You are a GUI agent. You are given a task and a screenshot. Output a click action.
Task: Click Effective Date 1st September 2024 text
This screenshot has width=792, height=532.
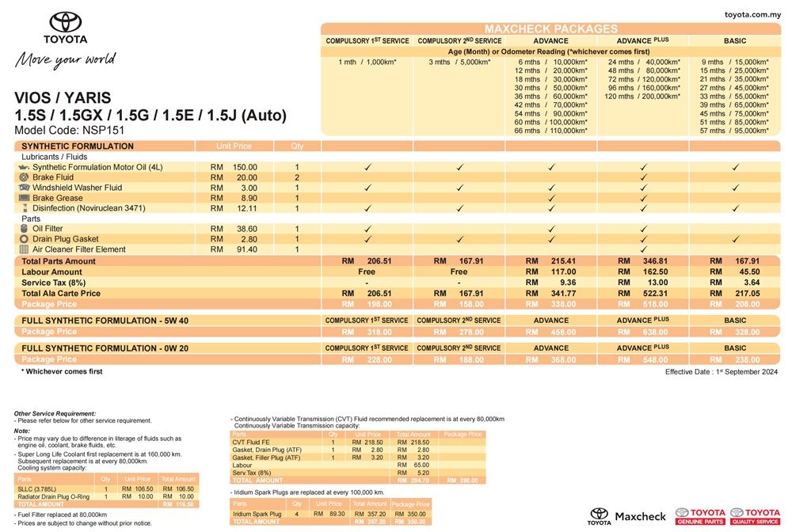[x=722, y=371]
